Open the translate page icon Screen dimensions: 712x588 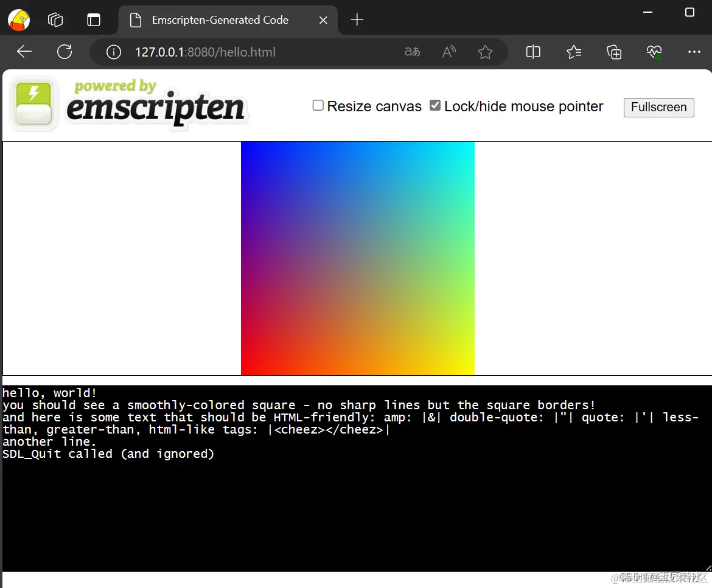413,52
